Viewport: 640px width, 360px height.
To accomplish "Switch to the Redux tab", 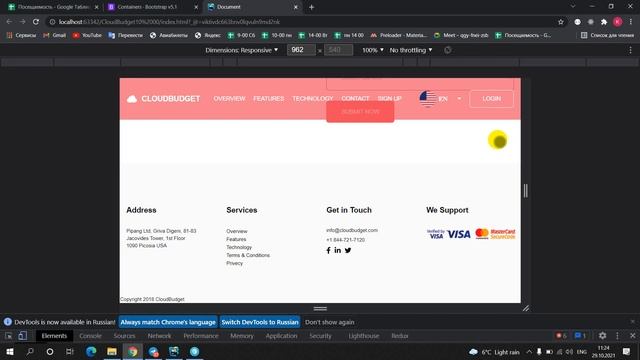I will 400,336.
